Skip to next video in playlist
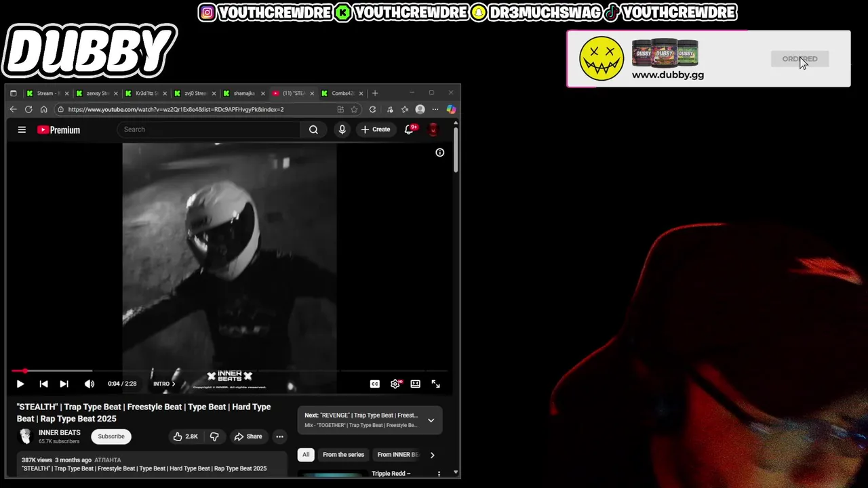Image resolution: width=868 pixels, height=488 pixels. point(64,384)
